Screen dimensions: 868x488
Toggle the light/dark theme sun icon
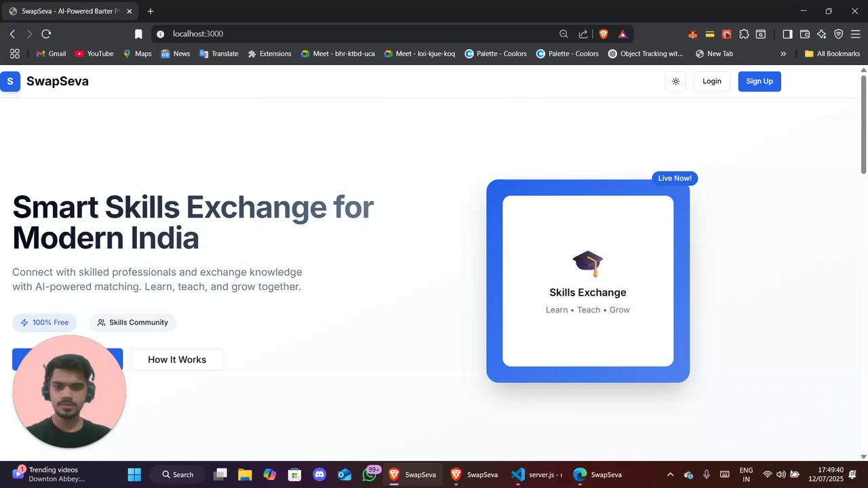pyautogui.click(x=675, y=81)
